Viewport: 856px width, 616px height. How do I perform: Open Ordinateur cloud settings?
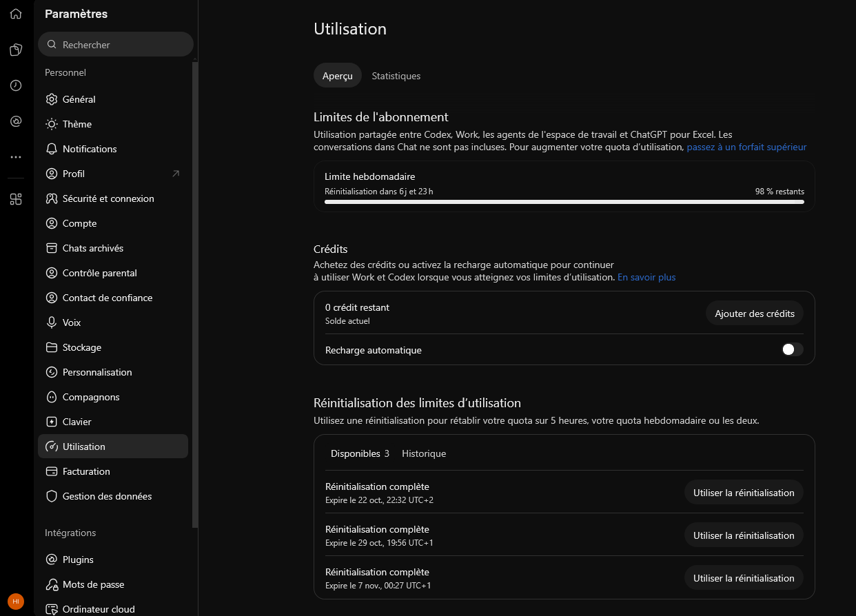coord(113,609)
